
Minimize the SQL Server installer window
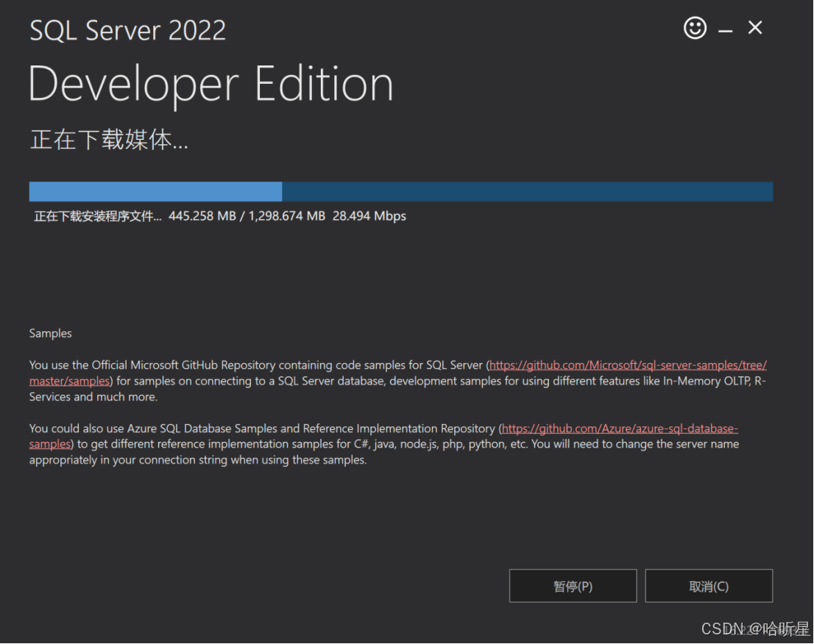[725, 31]
